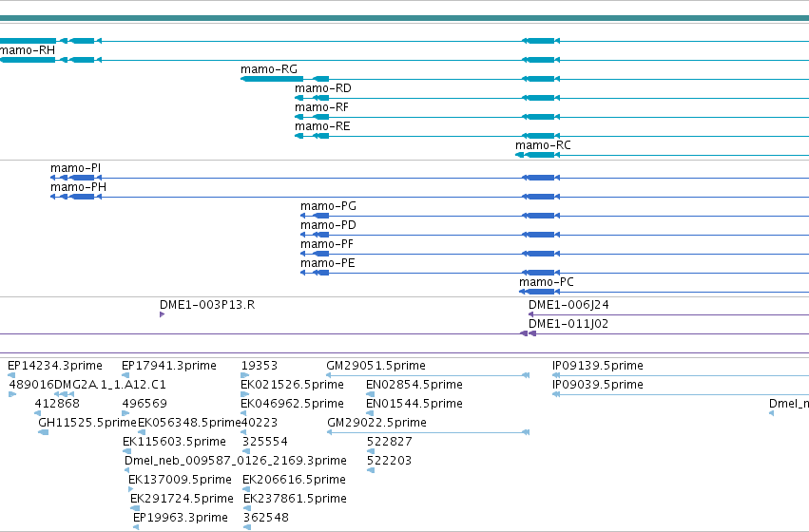Click EST EP19963.3prime
The height and width of the screenshot is (532, 809).
coord(181,518)
